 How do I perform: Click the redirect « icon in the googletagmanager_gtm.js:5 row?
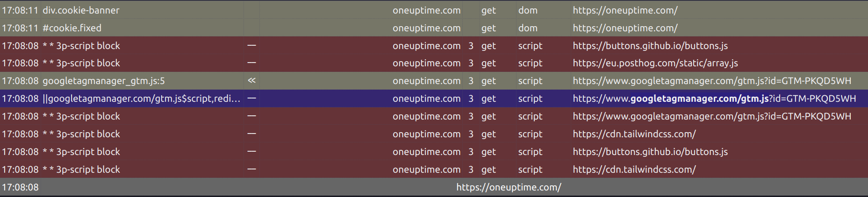(x=251, y=81)
